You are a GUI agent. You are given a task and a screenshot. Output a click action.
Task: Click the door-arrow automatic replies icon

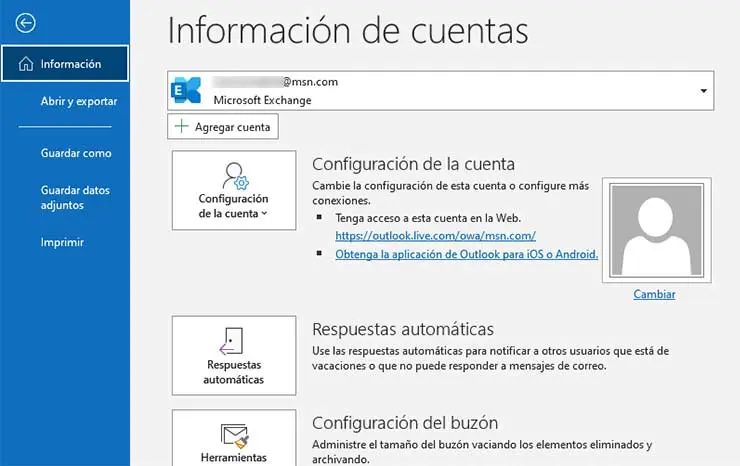point(231,341)
